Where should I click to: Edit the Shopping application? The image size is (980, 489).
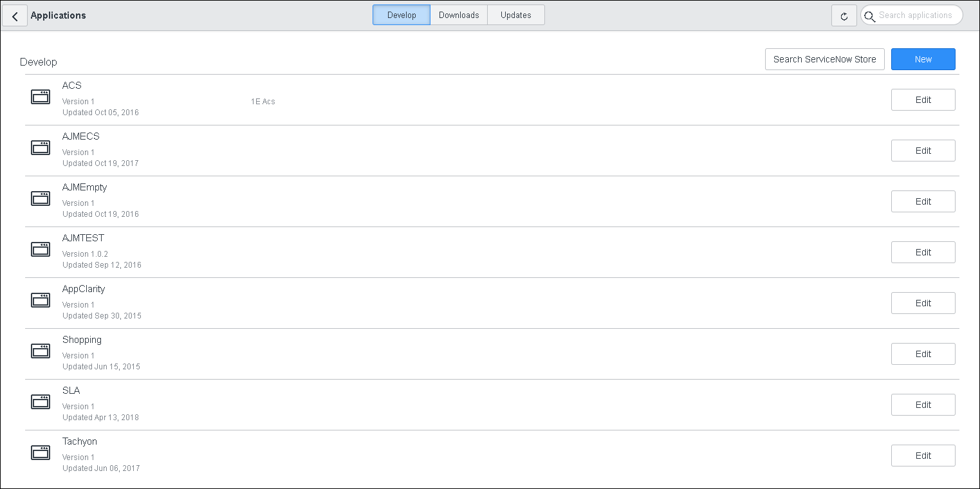(x=923, y=354)
